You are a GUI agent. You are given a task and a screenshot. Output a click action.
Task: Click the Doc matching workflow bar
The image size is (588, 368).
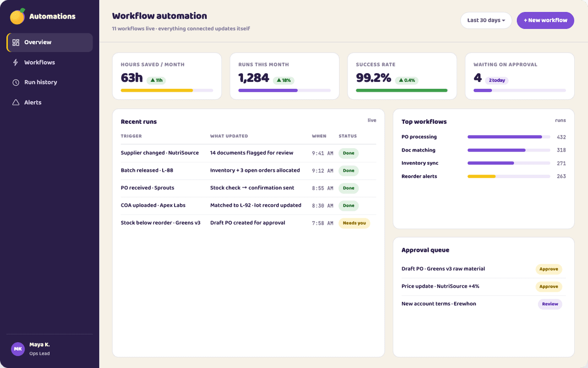(x=509, y=150)
